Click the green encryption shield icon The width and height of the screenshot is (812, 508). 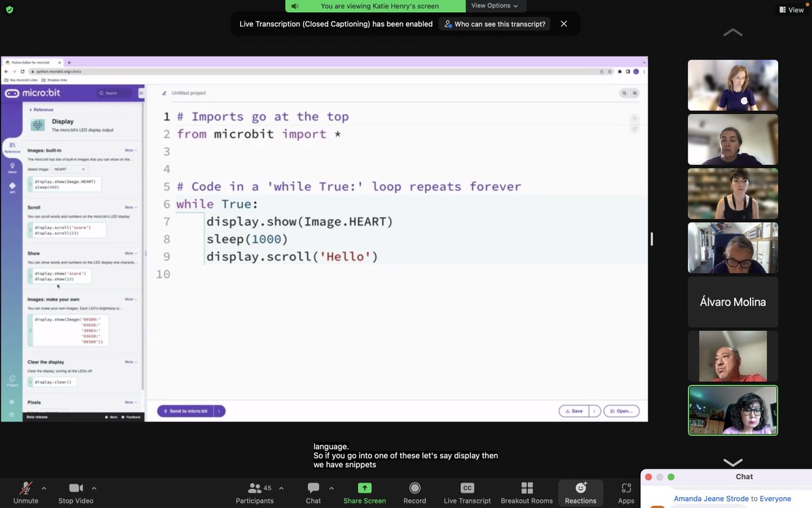[x=9, y=9]
